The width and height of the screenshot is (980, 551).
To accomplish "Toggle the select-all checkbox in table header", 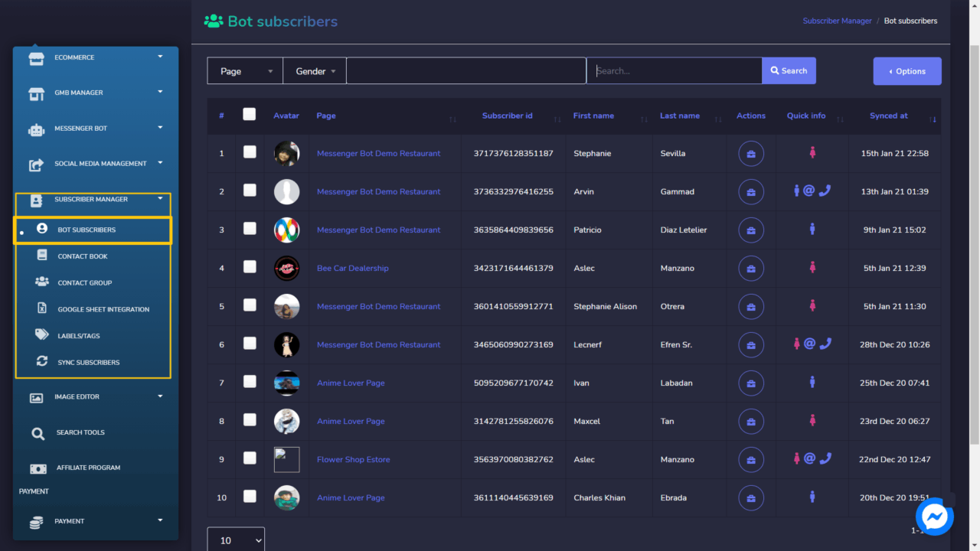I will pos(249,115).
